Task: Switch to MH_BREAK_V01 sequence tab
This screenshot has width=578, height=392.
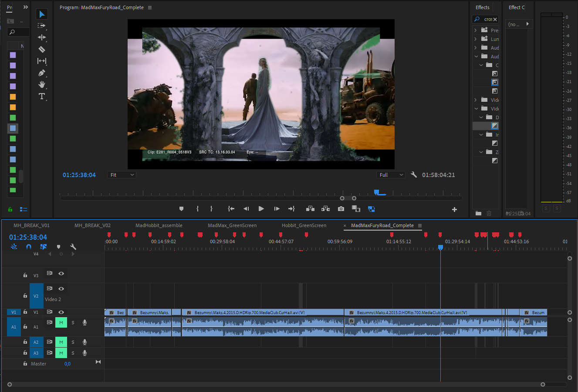Action: [x=31, y=225]
